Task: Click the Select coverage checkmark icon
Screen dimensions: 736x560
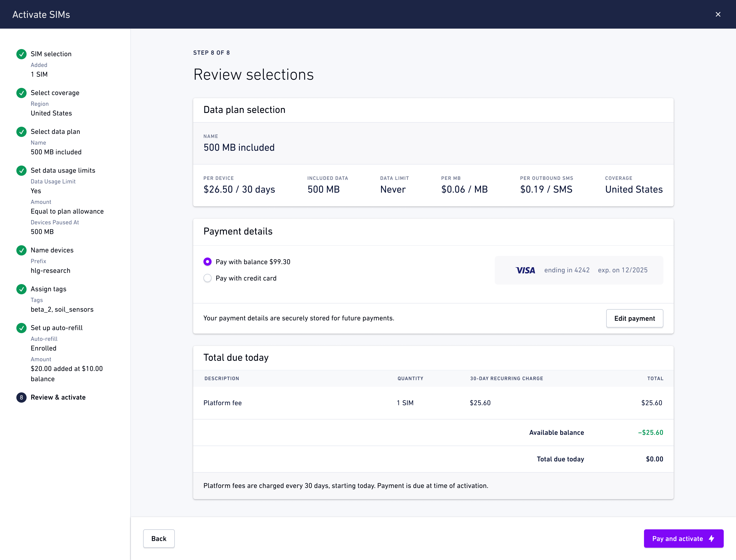Action: [x=21, y=93]
